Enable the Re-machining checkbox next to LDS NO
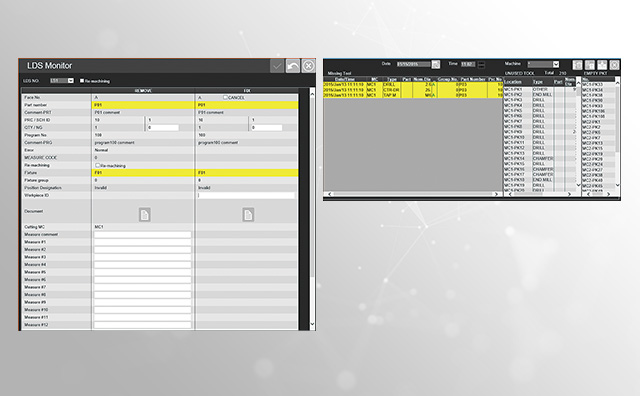Image resolution: width=640 pixels, height=396 pixels. [82, 81]
